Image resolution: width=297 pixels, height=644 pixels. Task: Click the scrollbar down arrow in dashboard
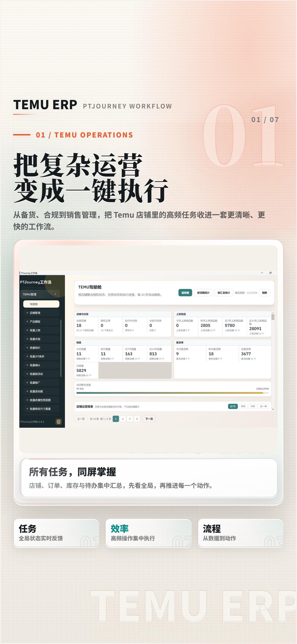(273, 409)
